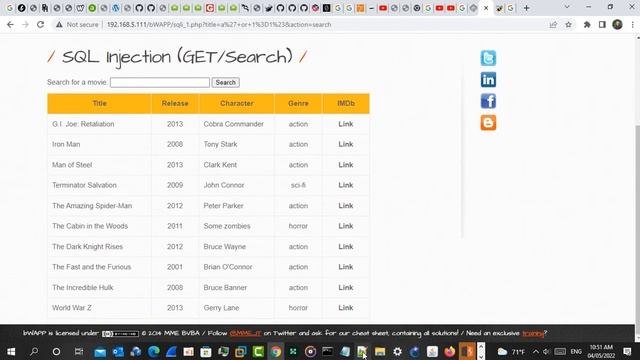Open the Windows Start menu
This screenshot has width=640, height=360.
click(x=11, y=351)
